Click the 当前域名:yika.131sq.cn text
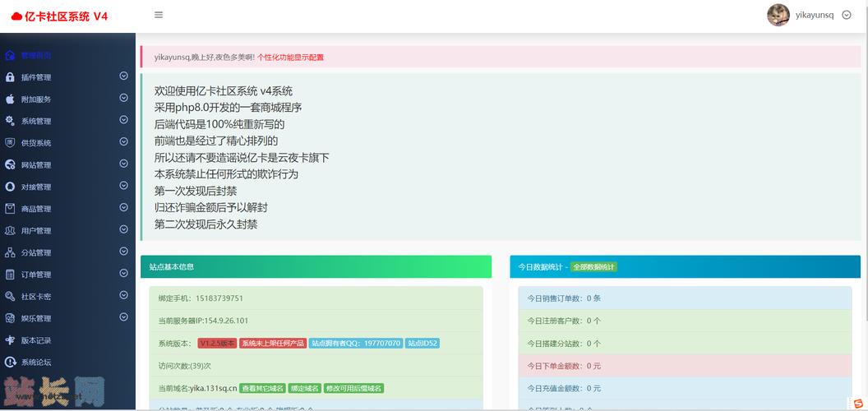Screen dimensions: 868x411 coord(197,388)
